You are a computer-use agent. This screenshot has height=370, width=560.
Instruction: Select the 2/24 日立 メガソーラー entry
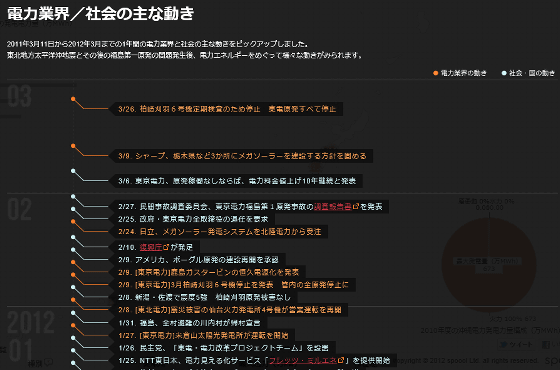220,232
